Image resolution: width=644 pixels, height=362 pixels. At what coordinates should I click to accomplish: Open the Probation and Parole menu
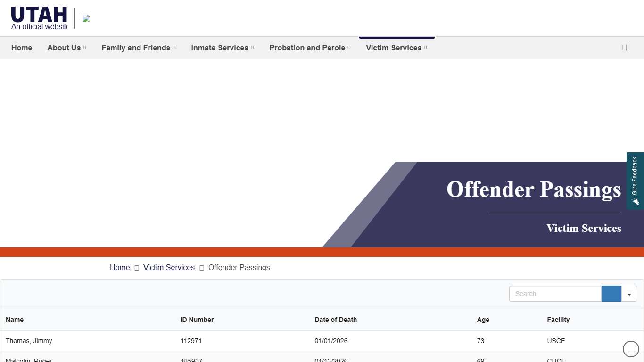pos(309,48)
